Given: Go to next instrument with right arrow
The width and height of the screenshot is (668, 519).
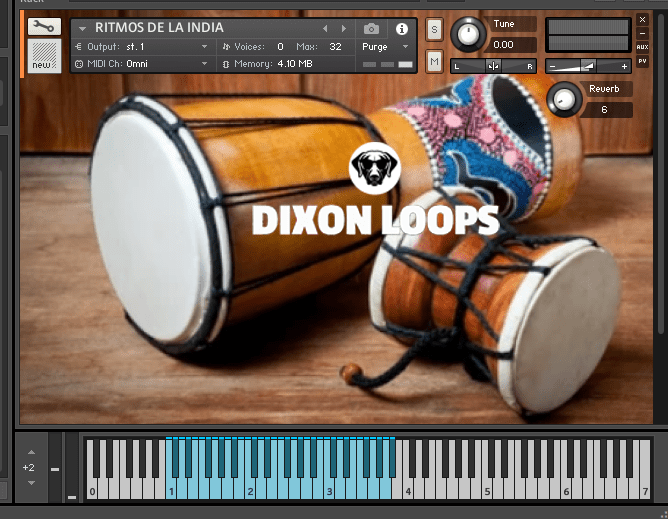Looking at the screenshot, I should point(344,29).
